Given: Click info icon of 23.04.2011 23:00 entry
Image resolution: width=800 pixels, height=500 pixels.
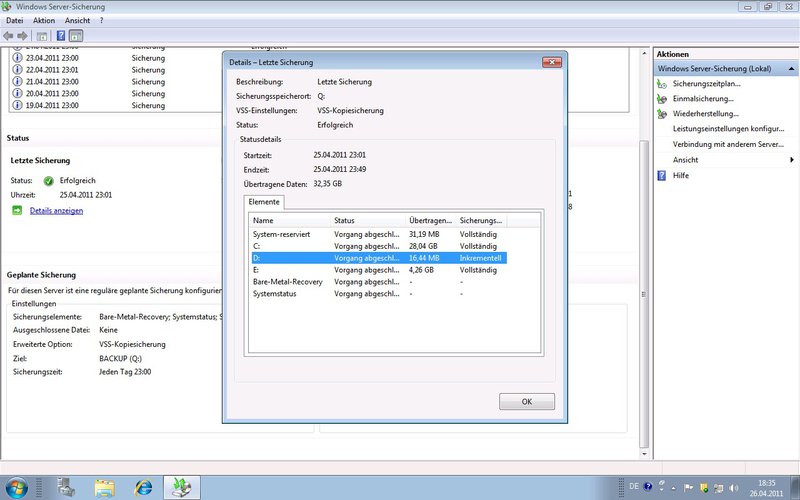Looking at the screenshot, I should pyautogui.click(x=17, y=58).
